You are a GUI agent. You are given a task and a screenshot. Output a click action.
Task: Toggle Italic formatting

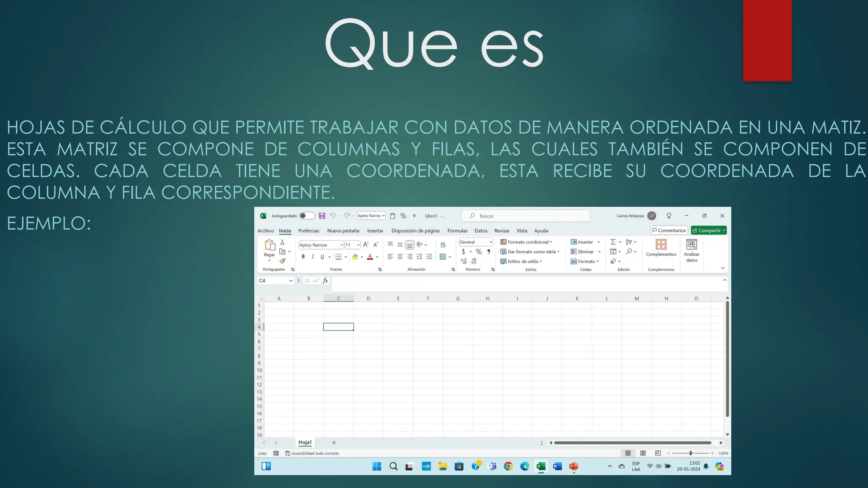pos(313,257)
